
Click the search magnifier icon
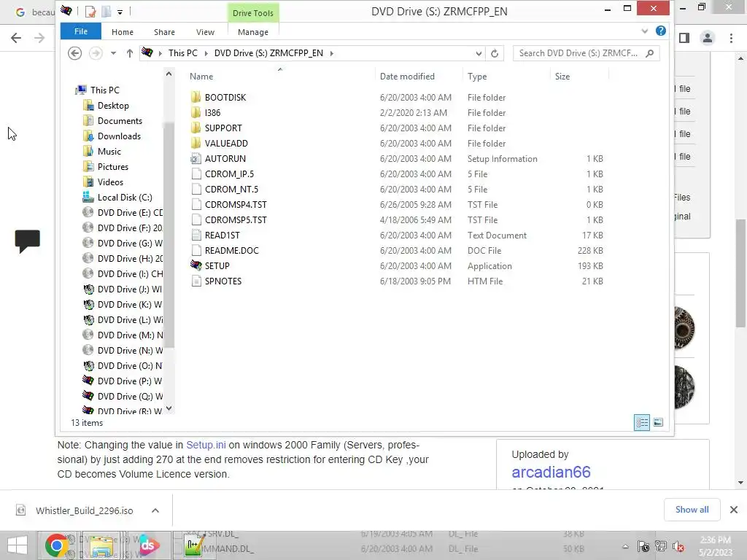tap(650, 52)
